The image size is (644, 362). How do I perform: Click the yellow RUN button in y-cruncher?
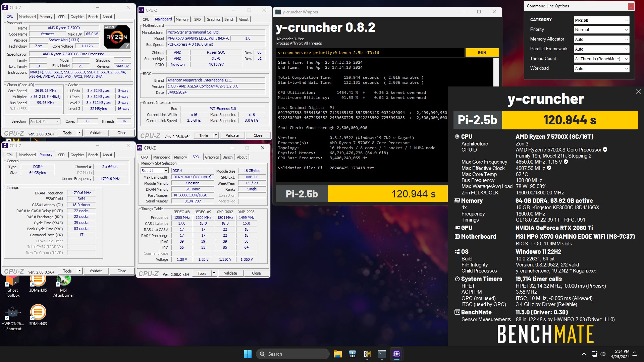[482, 53]
